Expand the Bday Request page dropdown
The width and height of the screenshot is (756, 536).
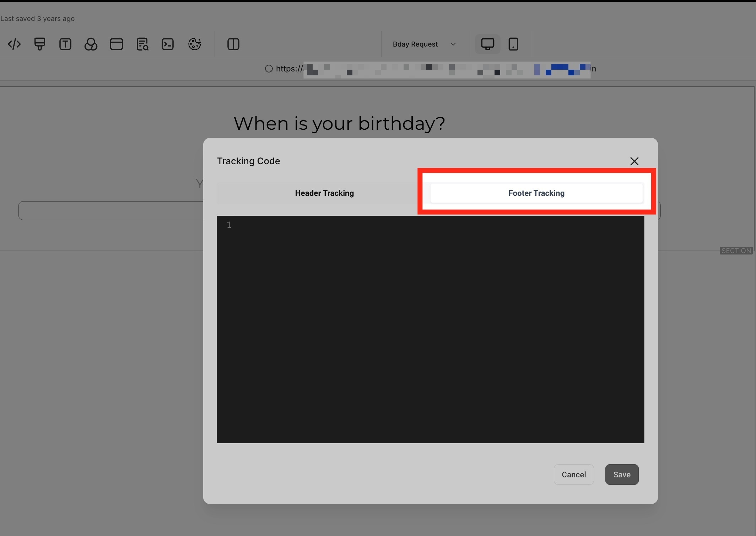pyautogui.click(x=415, y=44)
